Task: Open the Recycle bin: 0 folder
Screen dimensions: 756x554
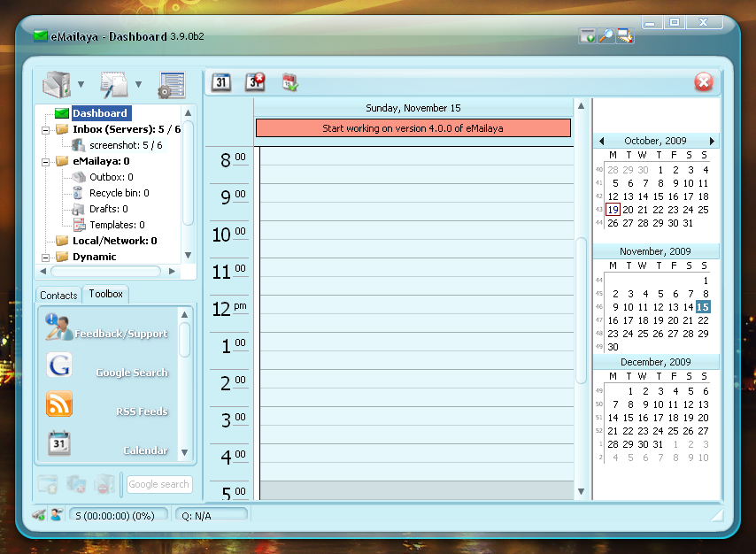Action: [x=120, y=193]
